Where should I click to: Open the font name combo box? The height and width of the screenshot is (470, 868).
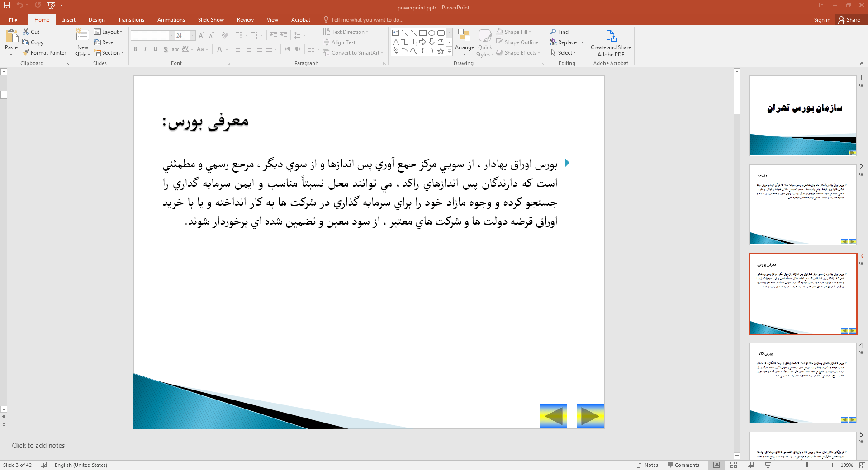152,35
